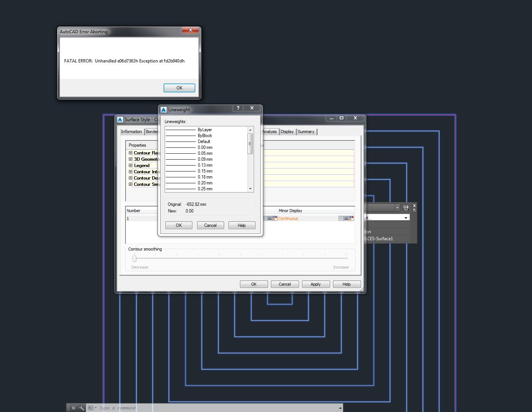Select ByLayer in the Lineweights list
The image size is (532, 412).
(206, 130)
